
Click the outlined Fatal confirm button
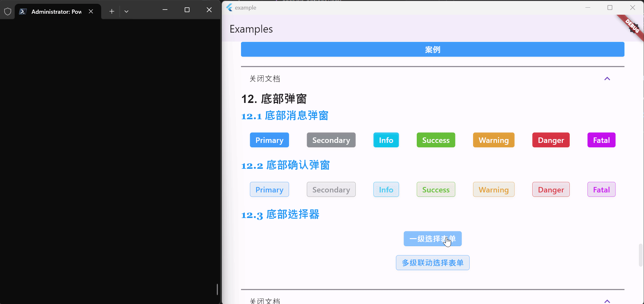pyautogui.click(x=601, y=189)
